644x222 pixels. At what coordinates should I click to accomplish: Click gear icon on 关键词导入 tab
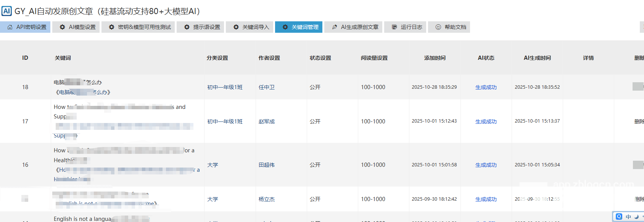tap(236, 27)
